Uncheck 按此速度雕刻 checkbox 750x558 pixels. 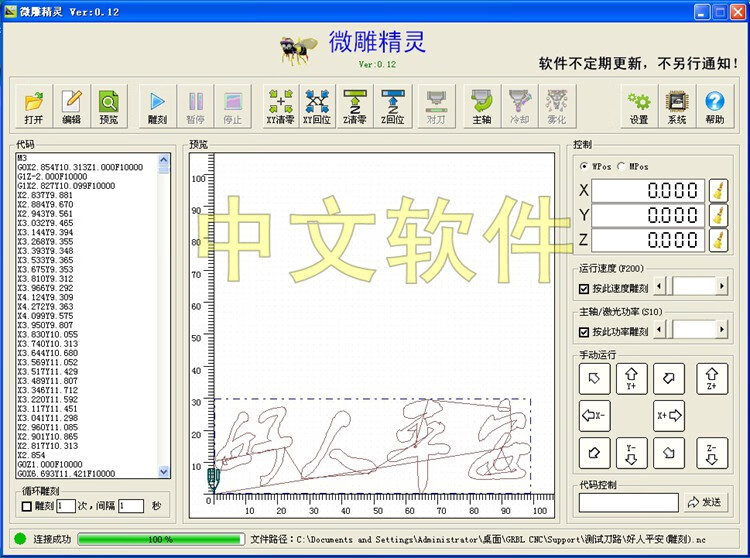pyautogui.click(x=584, y=288)
